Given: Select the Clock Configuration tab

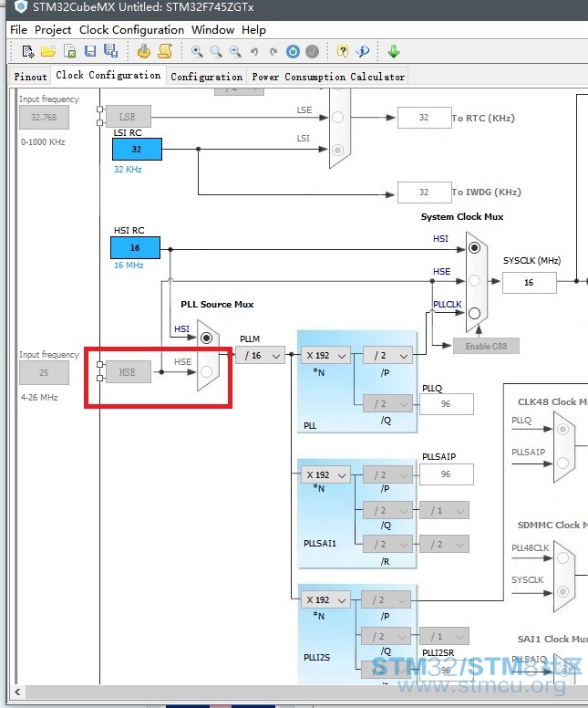Looking at the screenshot, I should click(x=108, y=75).
